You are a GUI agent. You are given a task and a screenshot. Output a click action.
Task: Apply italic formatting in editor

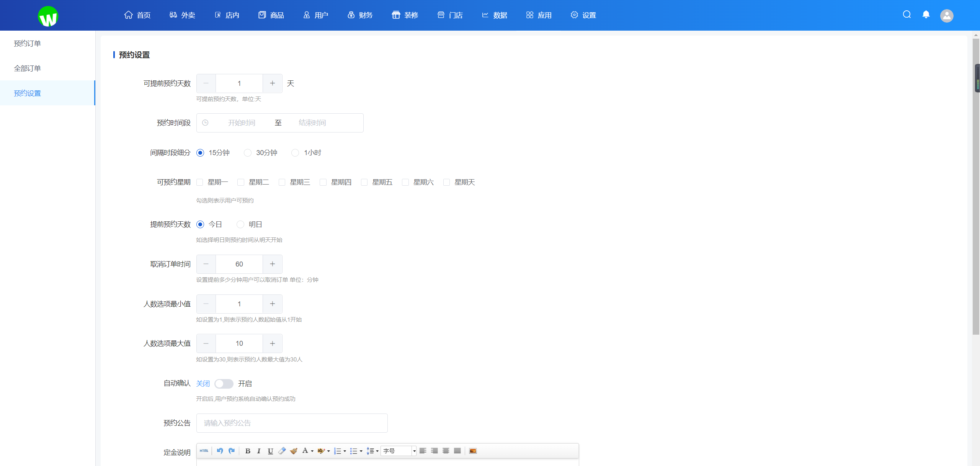[259, 451]
